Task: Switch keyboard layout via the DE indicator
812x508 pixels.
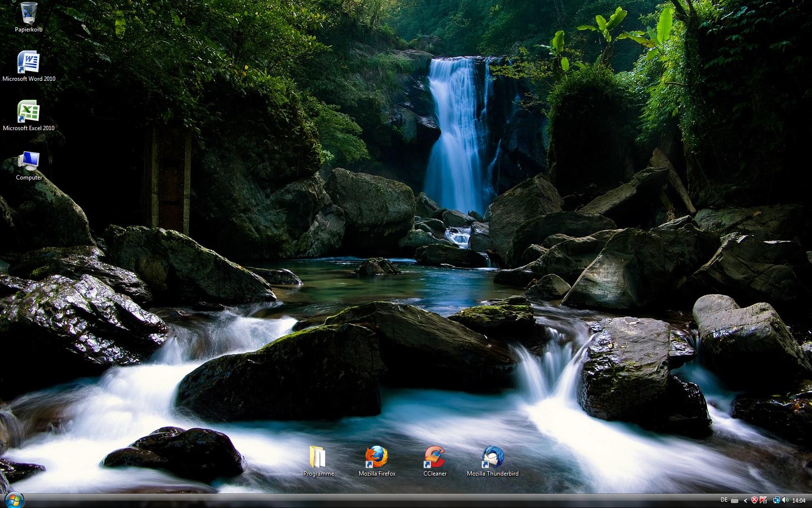Action: click(725, 500)
